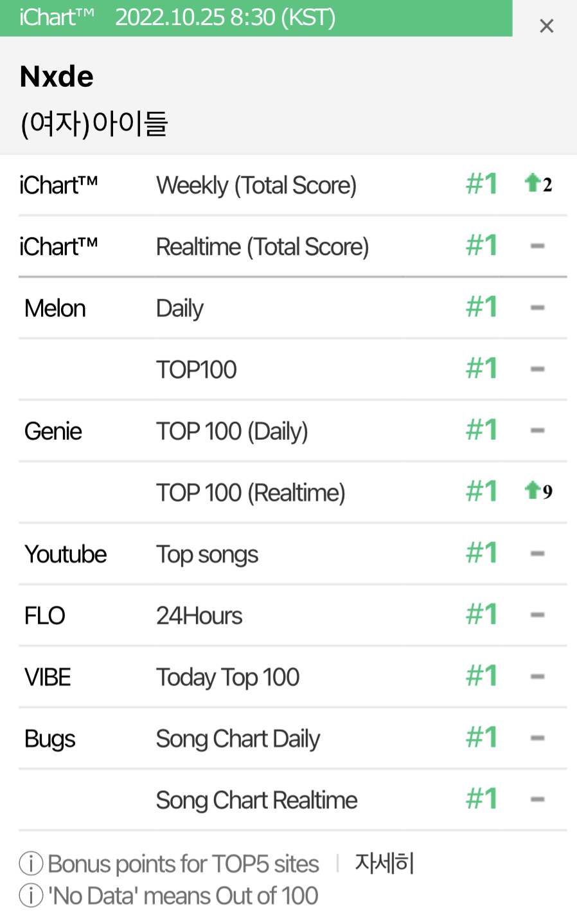Viewport: 577px width, 924px height.
Task: Select the Realtime (Total Score) row
Action: [x=293, y=246]
